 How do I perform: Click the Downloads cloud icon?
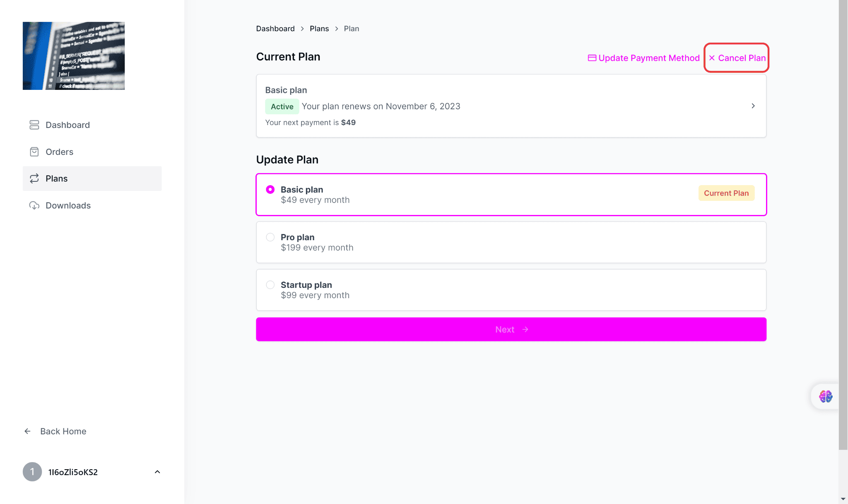tap(34, 205)
